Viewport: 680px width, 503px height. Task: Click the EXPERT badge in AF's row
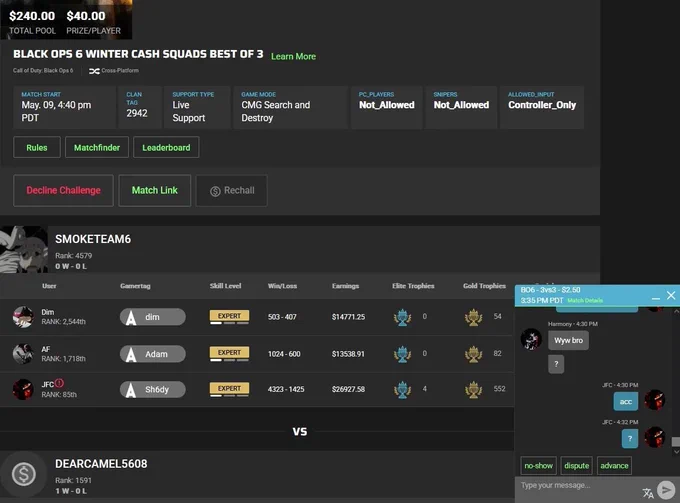229,353
